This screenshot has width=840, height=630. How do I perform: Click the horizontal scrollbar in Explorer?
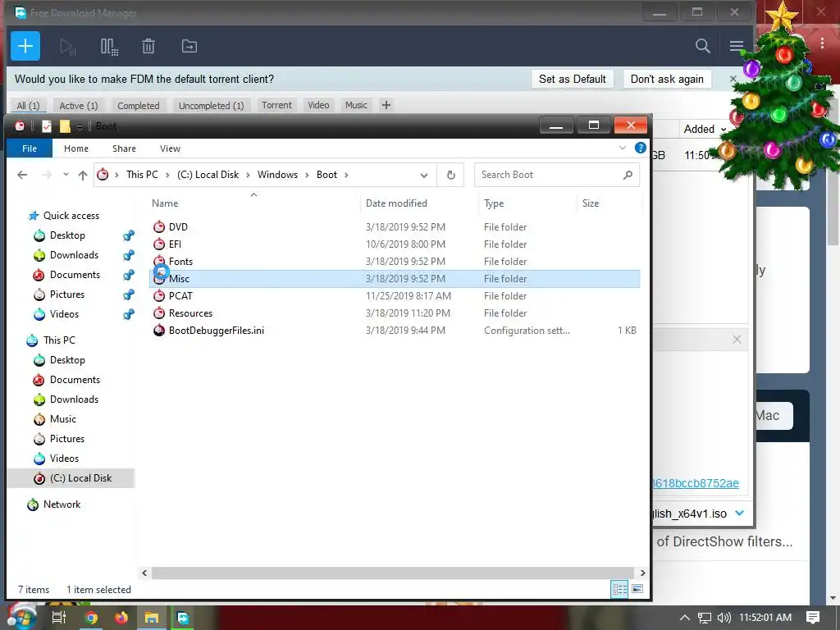tap(393, 573)
